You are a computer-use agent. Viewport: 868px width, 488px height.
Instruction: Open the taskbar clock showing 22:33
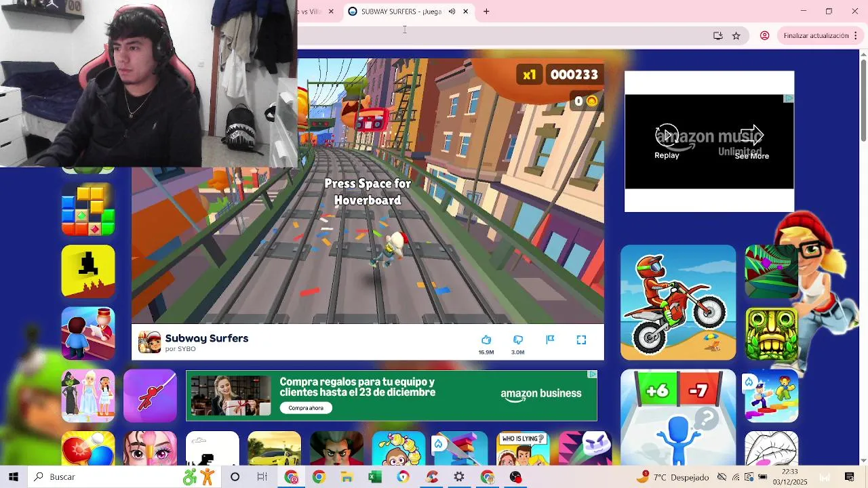click(x=789, y=477)
